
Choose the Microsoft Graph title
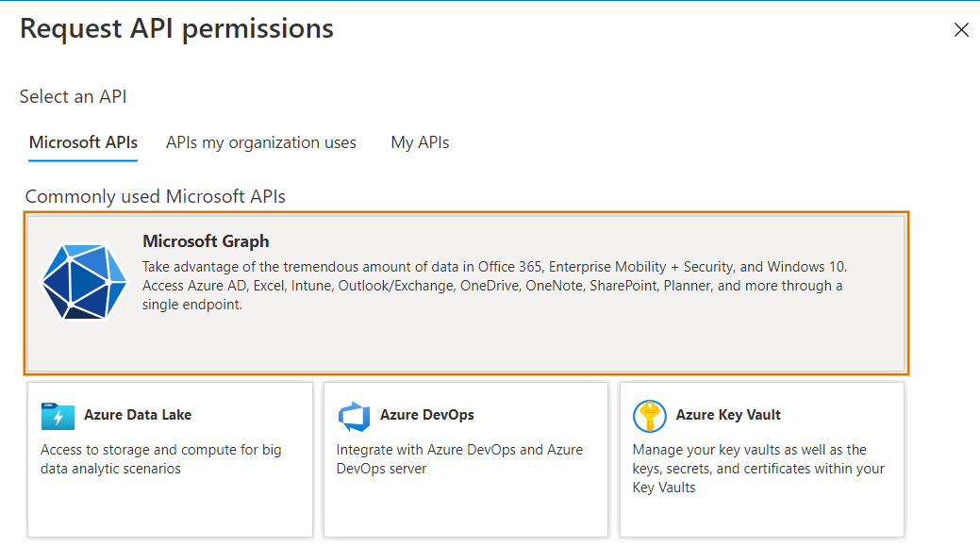(x=206, y=241)
